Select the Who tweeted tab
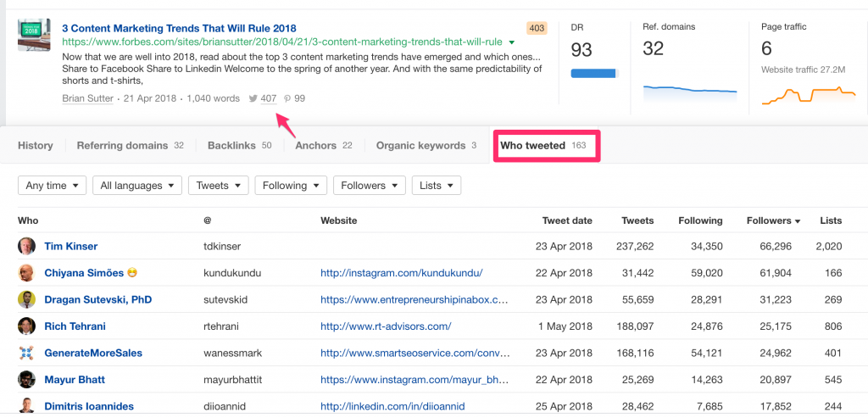This screenshot has height=418, width=868. click(543, 146)
